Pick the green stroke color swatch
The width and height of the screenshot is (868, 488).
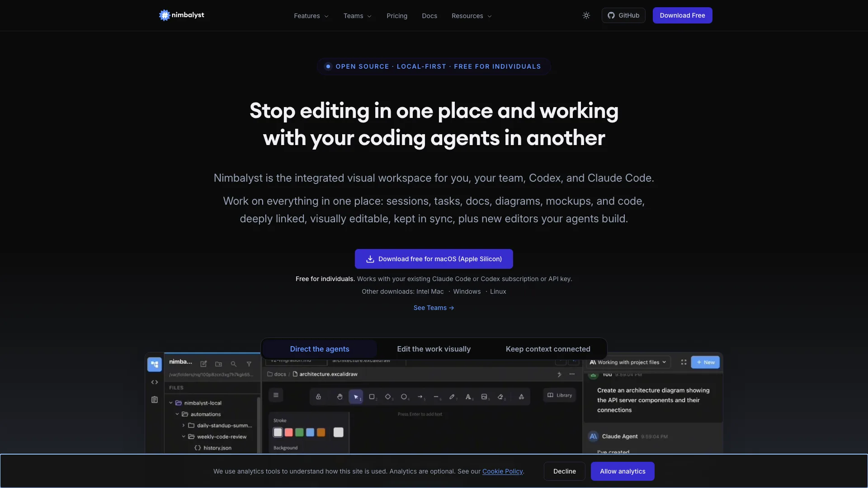[x=299, y=432]
